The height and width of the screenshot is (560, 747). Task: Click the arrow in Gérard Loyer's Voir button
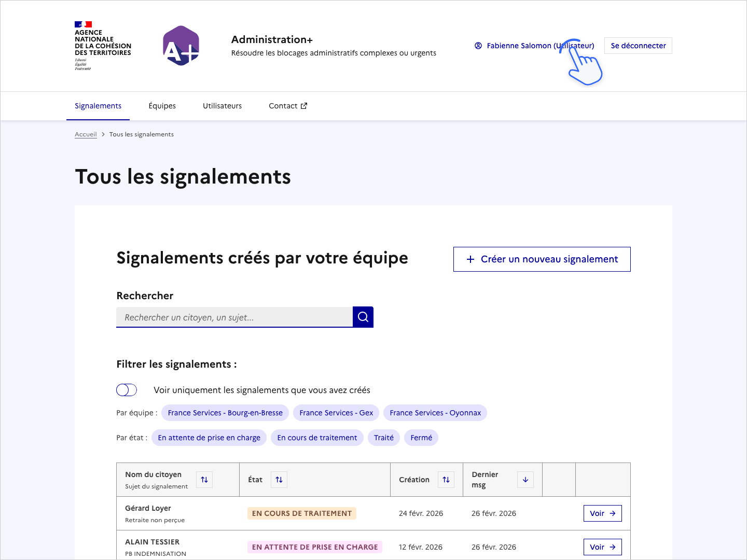coord(613,513)
